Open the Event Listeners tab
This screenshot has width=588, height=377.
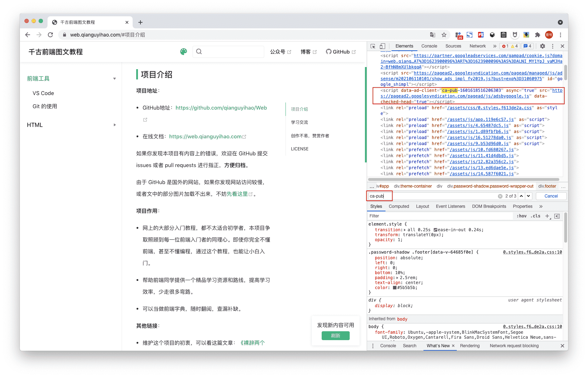tap(450, 206)
